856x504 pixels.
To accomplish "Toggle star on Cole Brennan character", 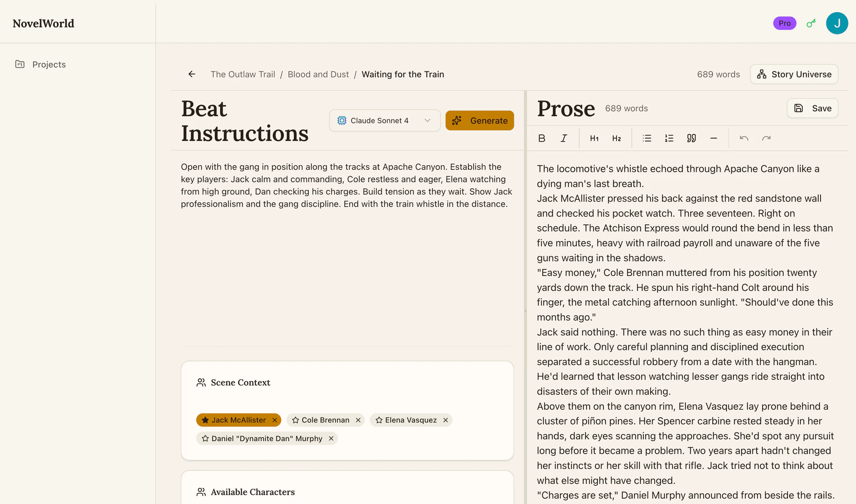I will coord(295,420).
